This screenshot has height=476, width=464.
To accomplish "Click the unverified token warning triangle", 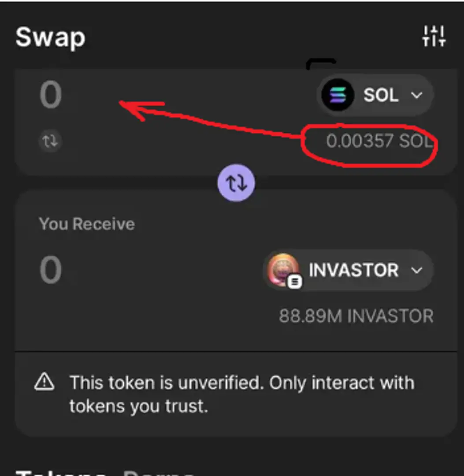I will click(x=44, y=382).
